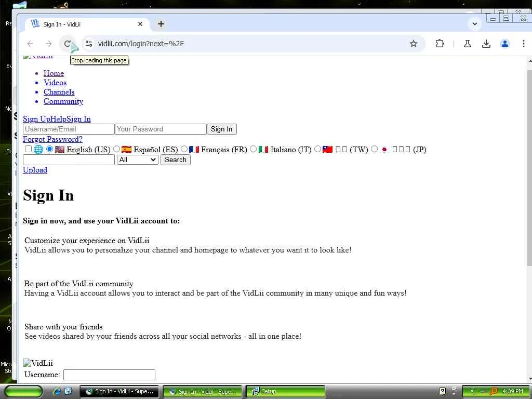The image size is (532, 399).
Task: Click the Sign In text link
Action: pos(79,119)
